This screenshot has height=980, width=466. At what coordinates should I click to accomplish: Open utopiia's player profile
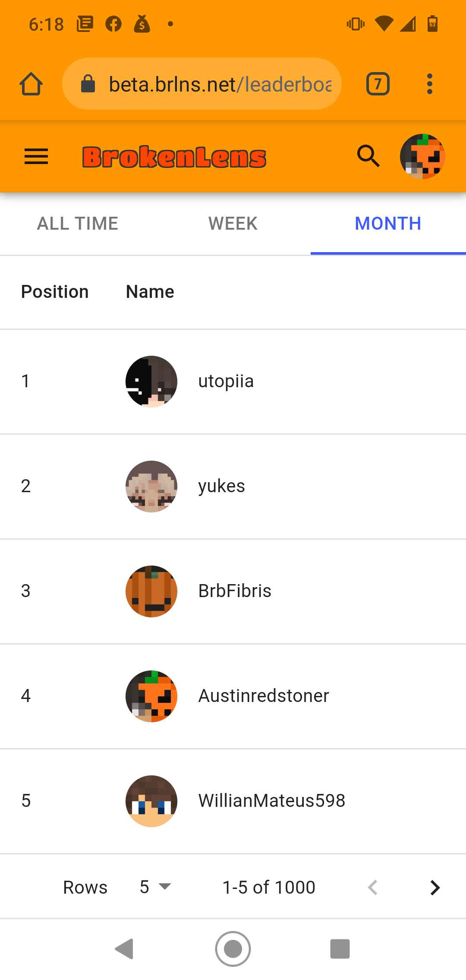pyautogui.click(x=233, y=382)
